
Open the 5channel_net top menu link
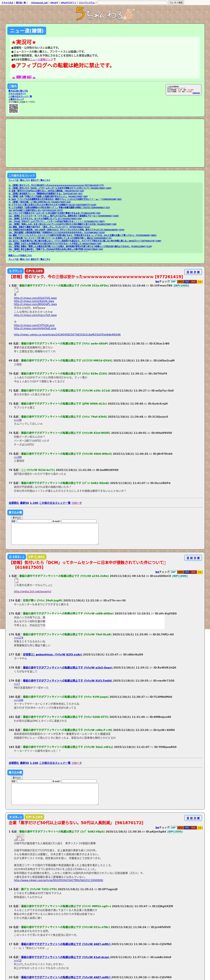[39, 3]
